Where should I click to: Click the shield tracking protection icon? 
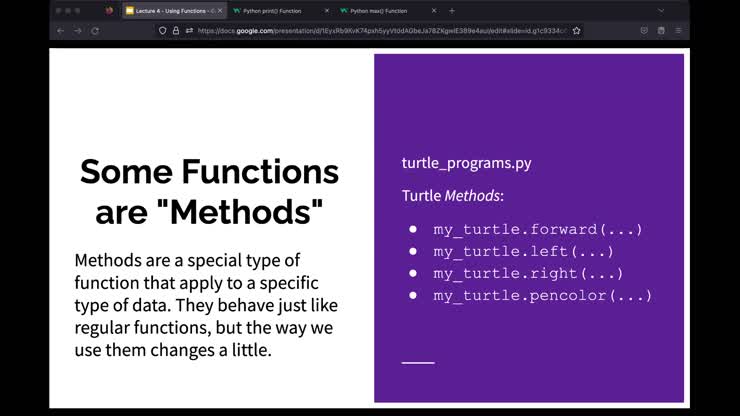(x=163, y=30)
